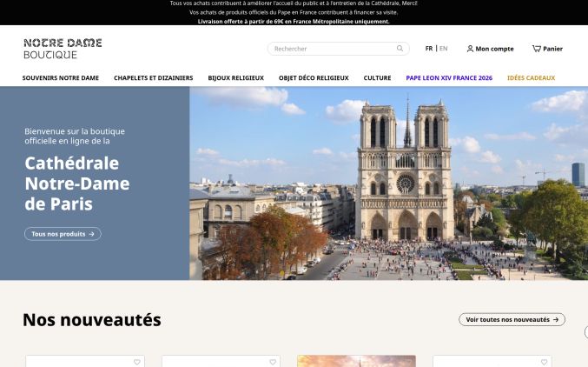Open Pape Leon XIV France 2026
Screen dimensions: 588x367
coord(449,77)
